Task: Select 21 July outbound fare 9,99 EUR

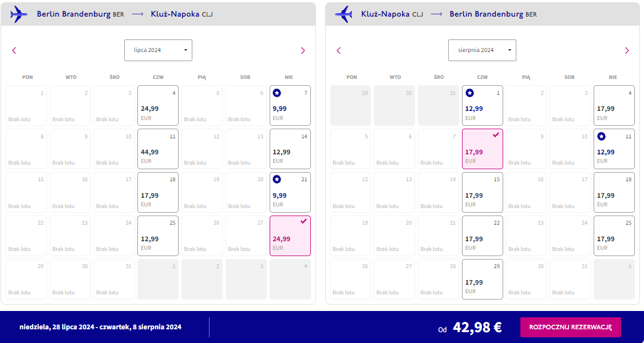Action: click(290, 192)
